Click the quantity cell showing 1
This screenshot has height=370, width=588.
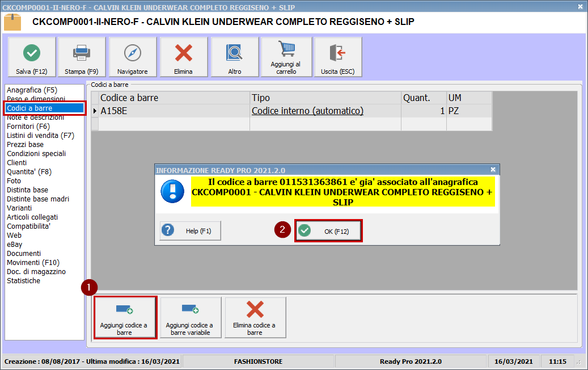(424, 111)
